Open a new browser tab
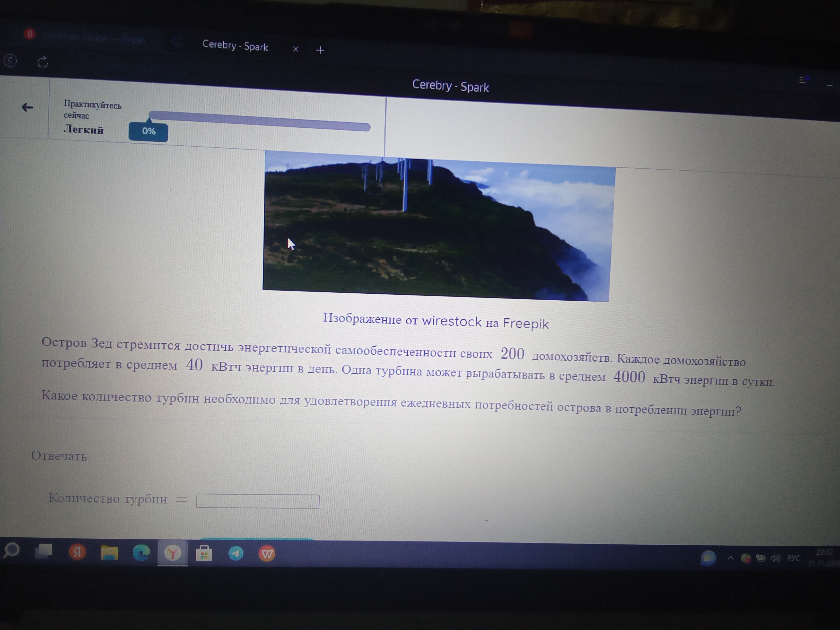This screenshot has height=630, width=840. [320, 50]
